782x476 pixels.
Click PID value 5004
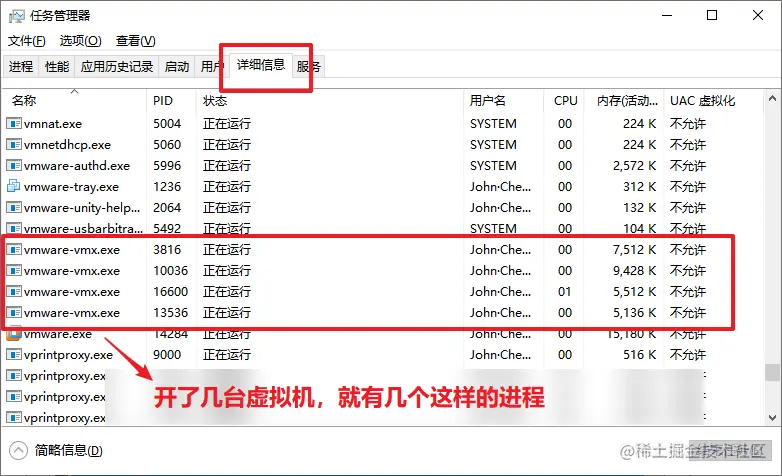click(x=167, y=124)
